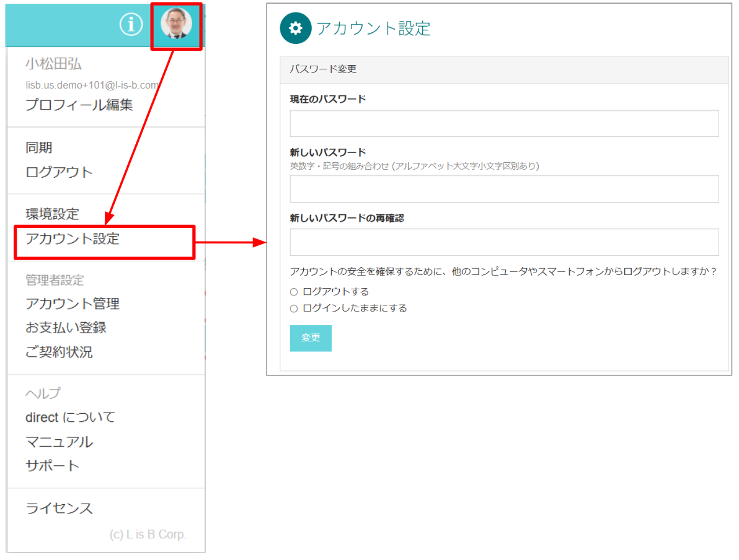Viewport: 739px width, 560px height.
Task: Click the アカウント設定 page title
Action: 373,28
